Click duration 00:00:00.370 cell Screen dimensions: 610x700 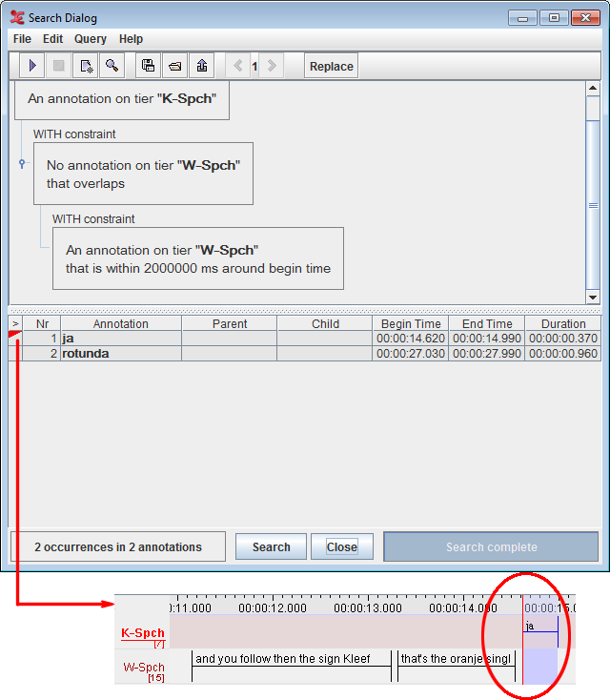coord(563,339)
